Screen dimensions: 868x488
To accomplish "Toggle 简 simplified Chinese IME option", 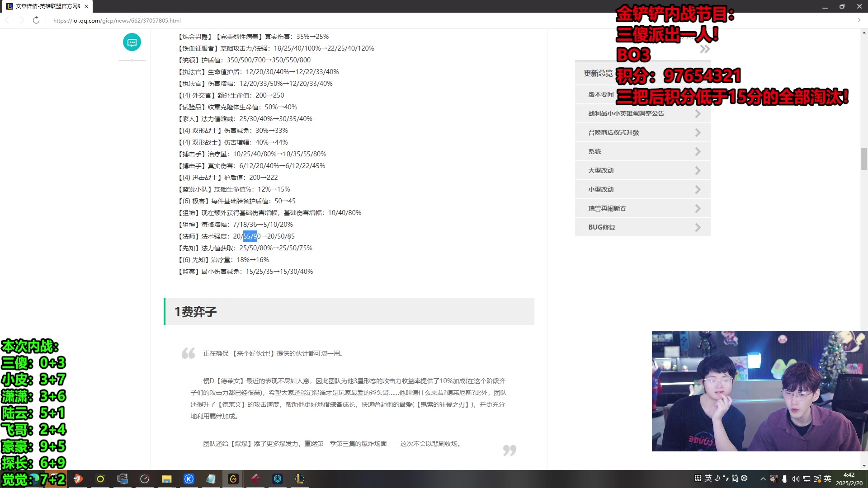I will coord(735,478).
